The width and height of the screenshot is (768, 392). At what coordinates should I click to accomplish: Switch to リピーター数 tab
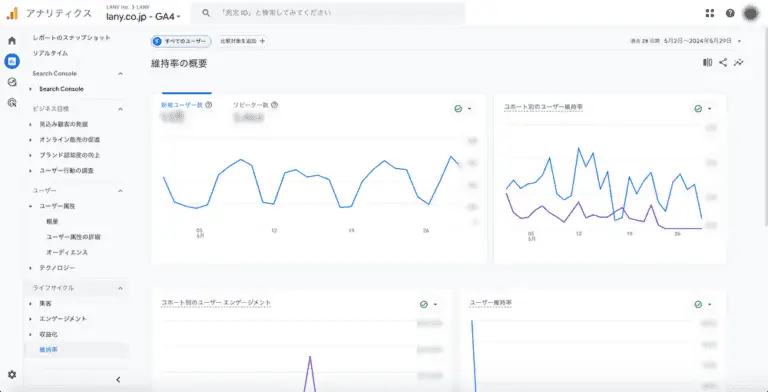click(x=251, y=105)
